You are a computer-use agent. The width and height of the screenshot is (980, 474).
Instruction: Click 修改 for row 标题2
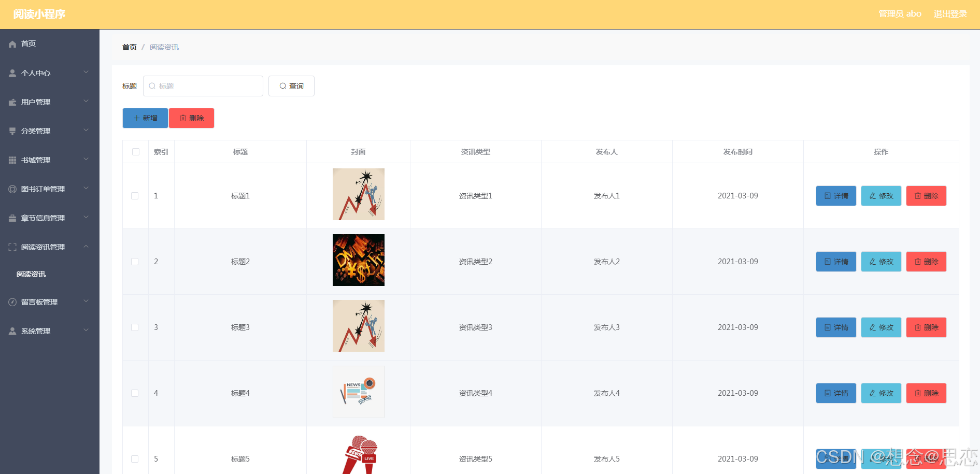881,262
